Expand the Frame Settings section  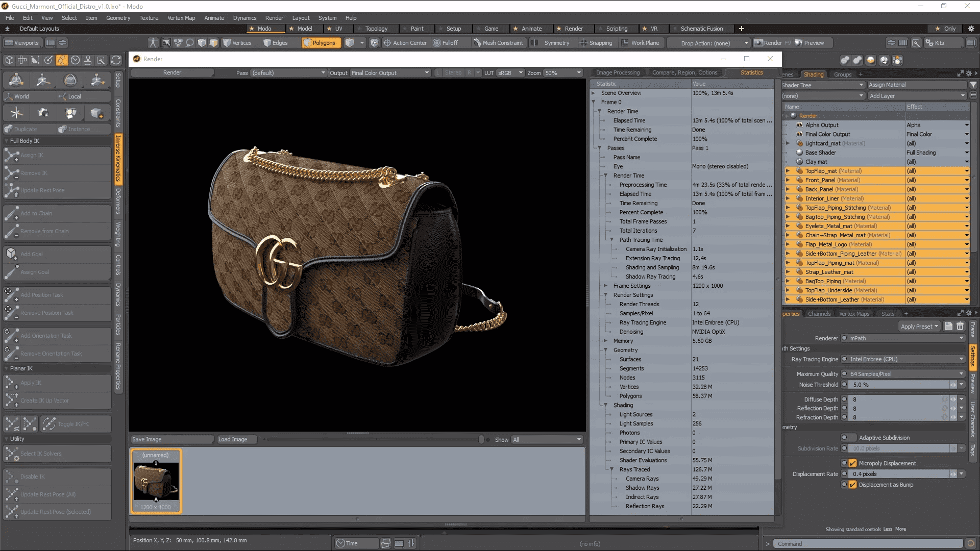point(605,285)
